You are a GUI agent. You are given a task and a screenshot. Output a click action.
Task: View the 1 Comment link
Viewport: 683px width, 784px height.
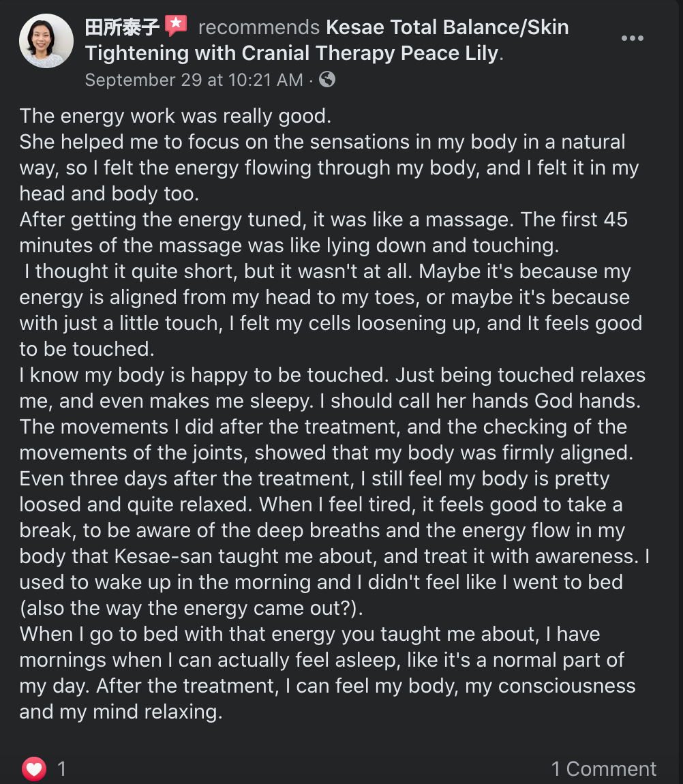(603, 768)
